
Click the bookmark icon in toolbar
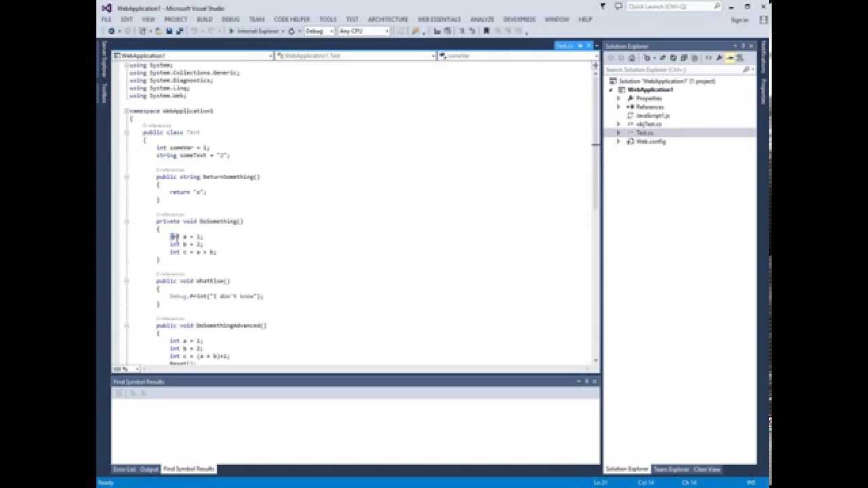coord(486,31)
